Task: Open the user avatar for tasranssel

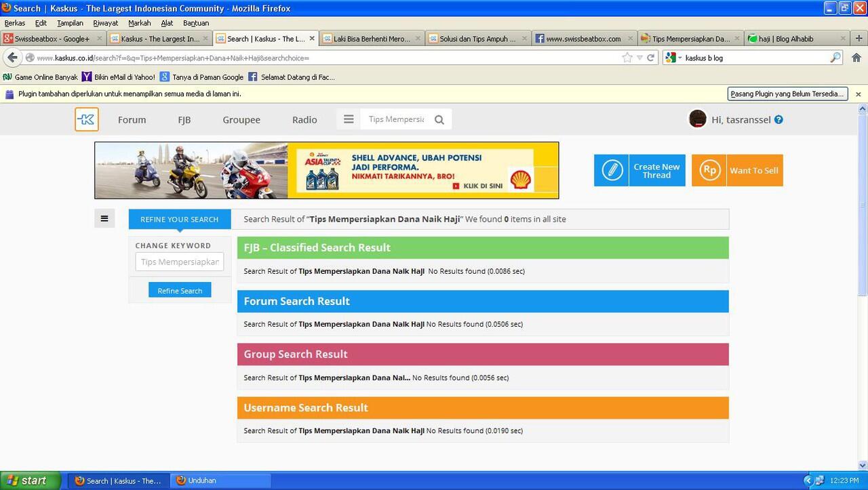Action: coord(697,119)
